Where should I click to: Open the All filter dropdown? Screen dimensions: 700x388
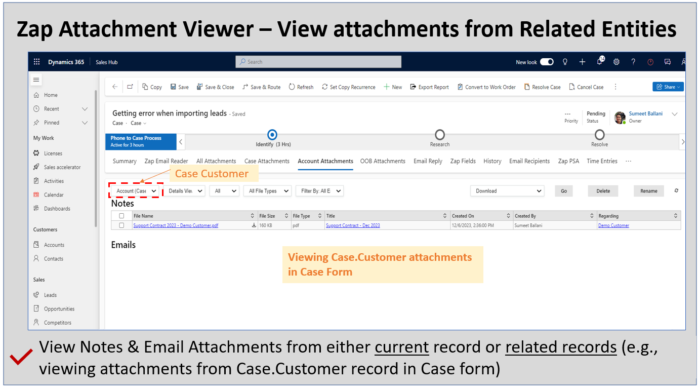(225, 191)
